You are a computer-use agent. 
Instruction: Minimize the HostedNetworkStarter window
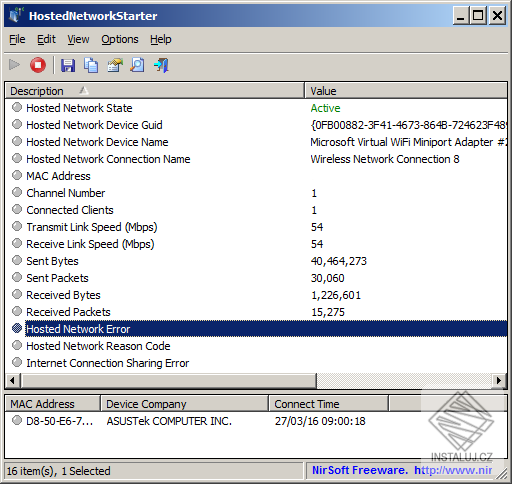point(461,15)
